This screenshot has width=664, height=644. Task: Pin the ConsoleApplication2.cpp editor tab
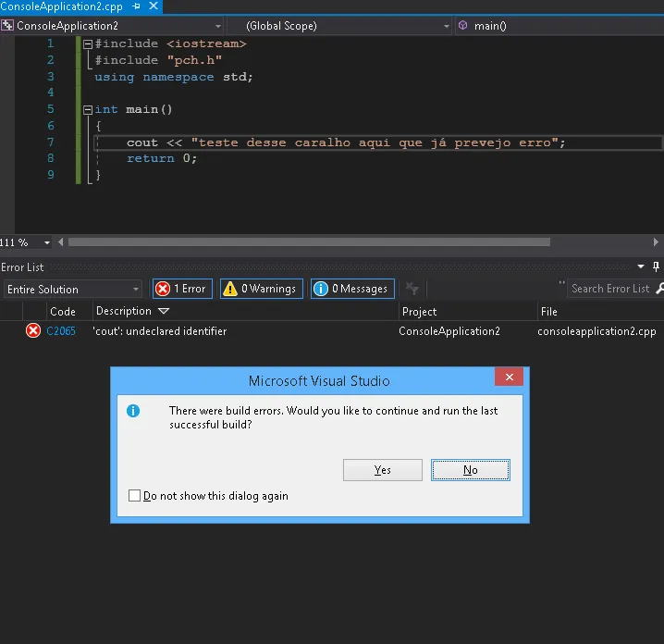tap(137, 6)
